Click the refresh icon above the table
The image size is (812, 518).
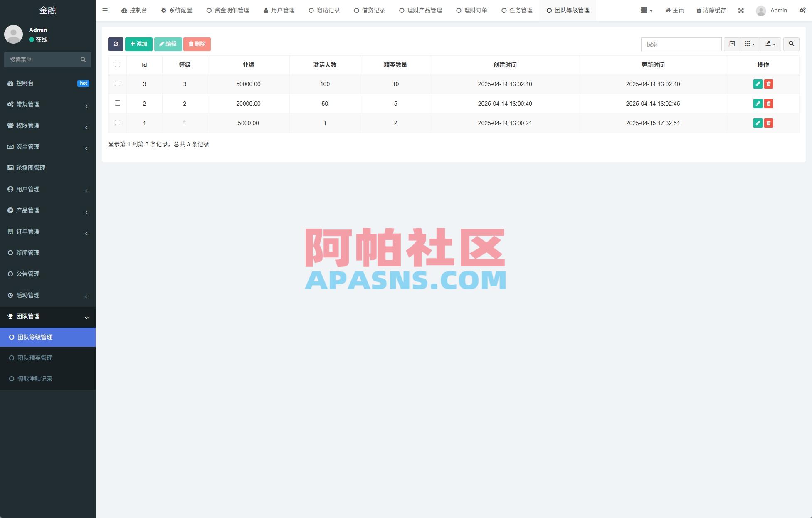[x=116, y=44]
